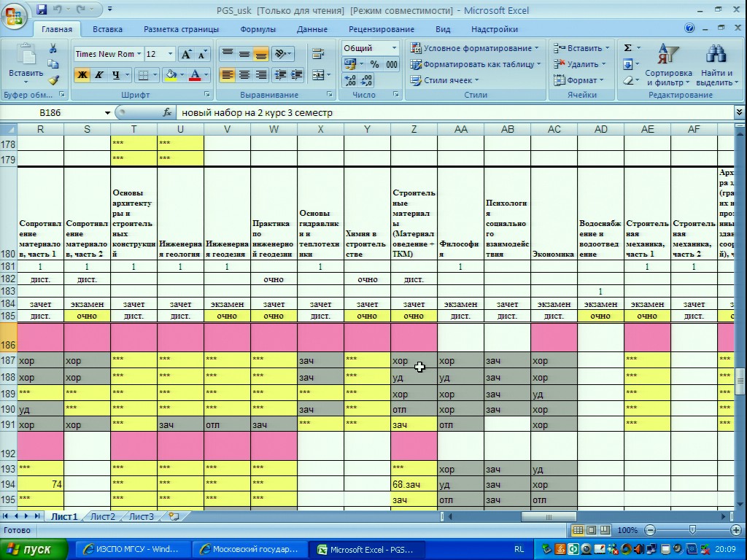Open Сортировка и фильтр menu
Screen dimensions: 747x560
click(x=668, y=65)
